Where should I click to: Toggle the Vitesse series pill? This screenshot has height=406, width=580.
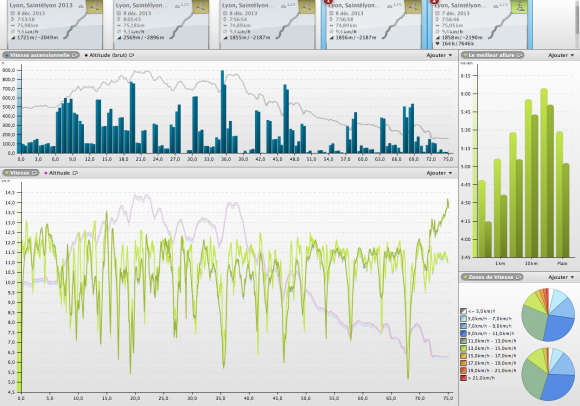20,173
